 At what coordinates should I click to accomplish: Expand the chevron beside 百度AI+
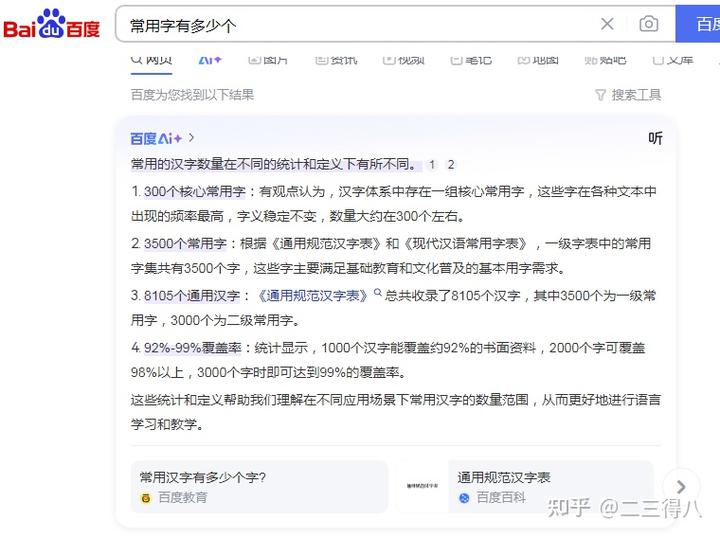(x=191, y=138)
